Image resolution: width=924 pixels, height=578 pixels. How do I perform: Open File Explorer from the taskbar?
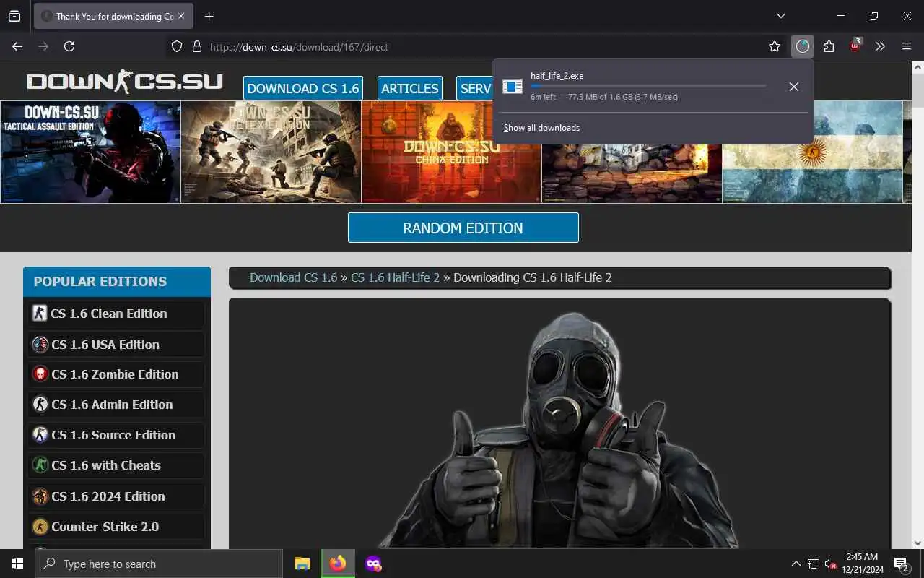(x=302, y=564)
